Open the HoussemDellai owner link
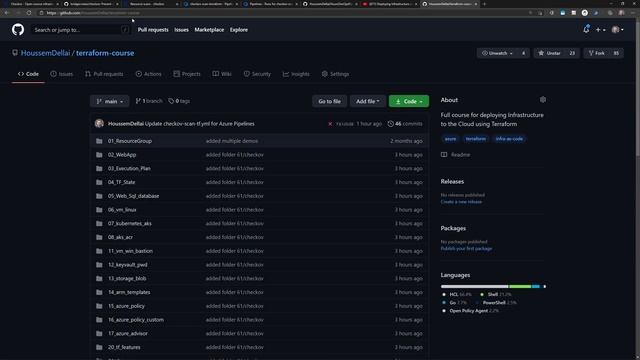The height and width of the screenshot is (360, 640). click(45, 53)
